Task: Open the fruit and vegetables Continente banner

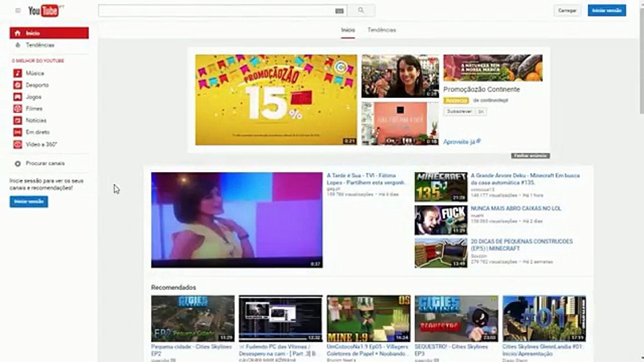Action: 493,68
